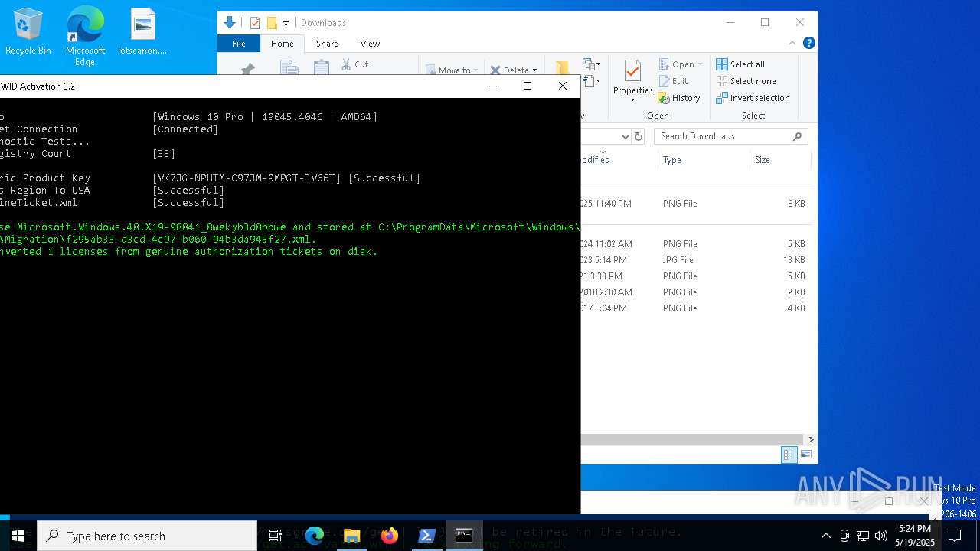This screenshot has height=551, width=980.
Task: Sort by the Size column header
Action: pyautogui.click(x=779, y=160)
